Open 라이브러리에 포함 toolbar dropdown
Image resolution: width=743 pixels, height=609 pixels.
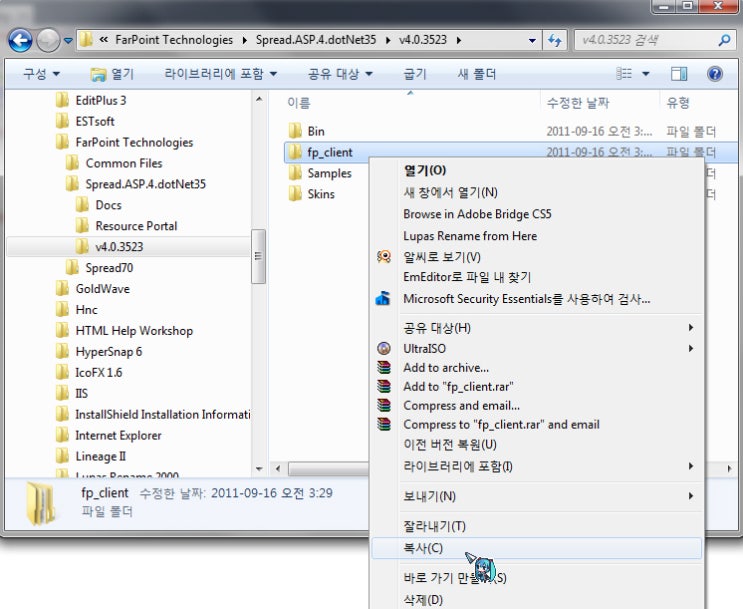(x=220, y=74)
